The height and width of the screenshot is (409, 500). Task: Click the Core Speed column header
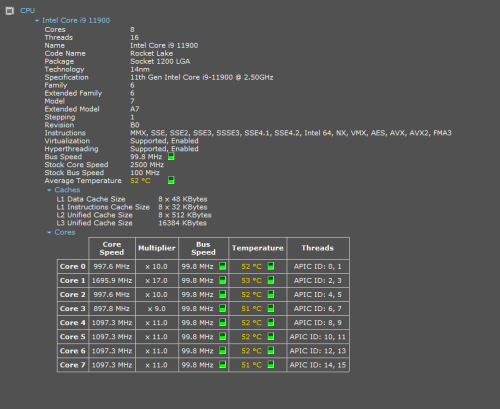(112, 248)
